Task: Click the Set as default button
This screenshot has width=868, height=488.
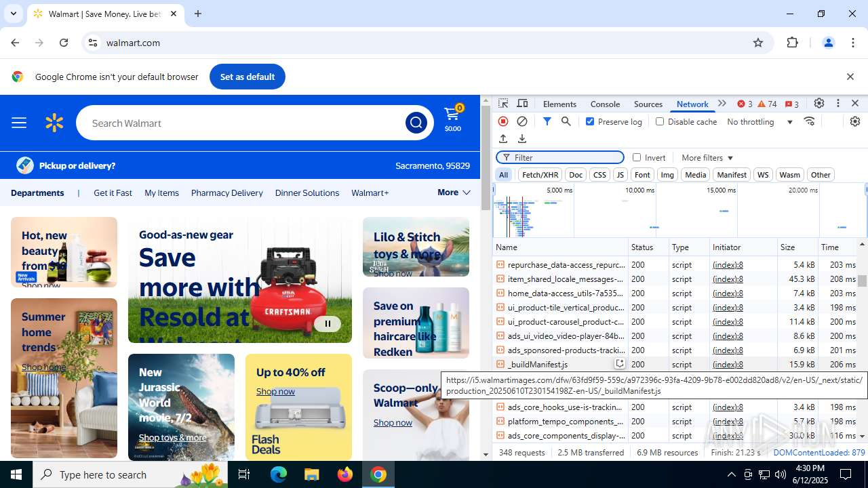Action: pyautogui.click(x=248, y=77)
